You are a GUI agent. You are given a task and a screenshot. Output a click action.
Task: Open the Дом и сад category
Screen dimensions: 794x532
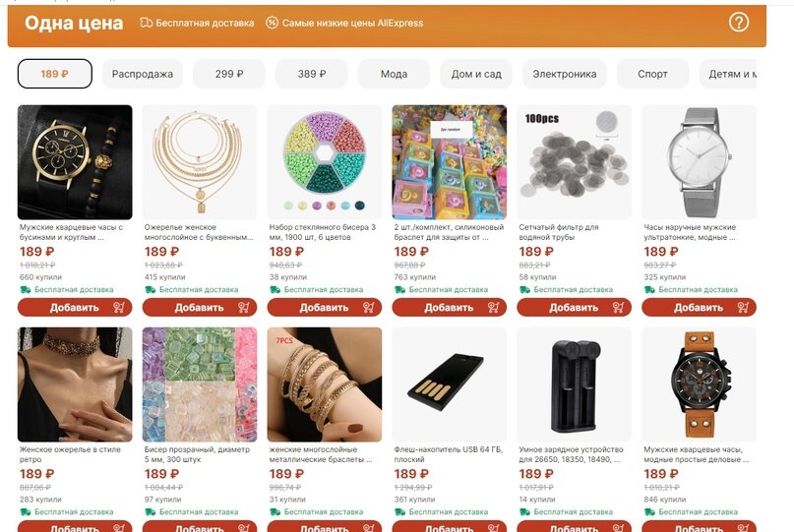(476, 74)
